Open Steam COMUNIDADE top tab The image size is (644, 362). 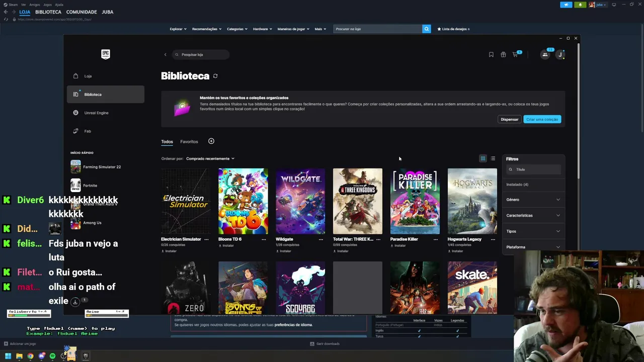(x=82, y=12)
